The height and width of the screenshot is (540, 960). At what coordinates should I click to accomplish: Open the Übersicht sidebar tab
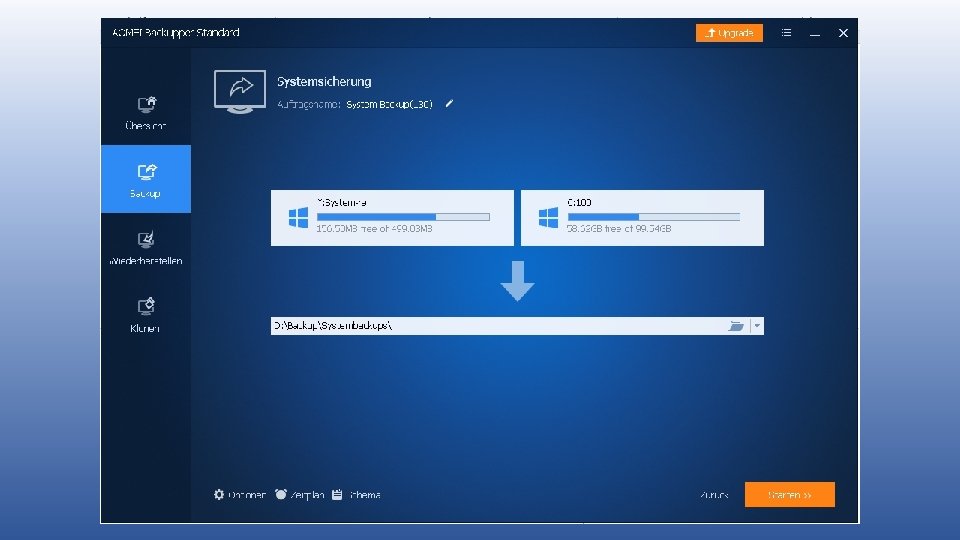pyautogui.click(x=146, y=112)
